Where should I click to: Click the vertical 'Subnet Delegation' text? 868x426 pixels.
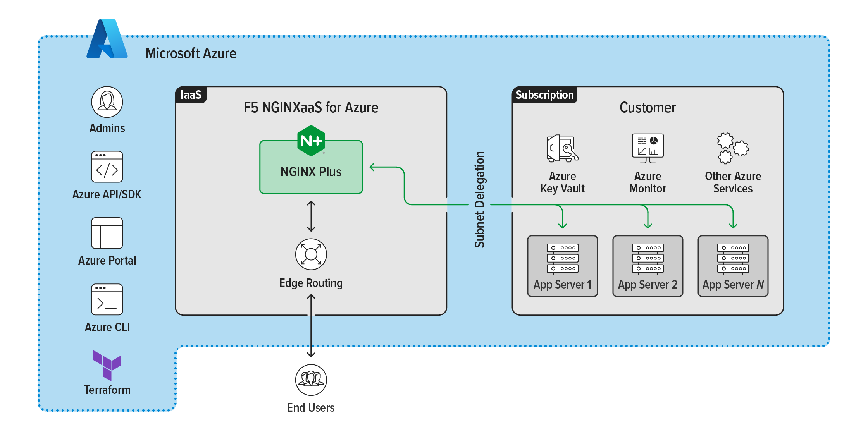pyautogui.click(x=480, y=199)
